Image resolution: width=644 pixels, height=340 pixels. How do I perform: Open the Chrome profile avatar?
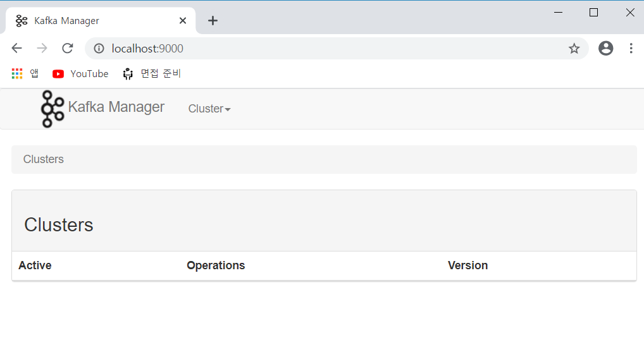(606, 49)
